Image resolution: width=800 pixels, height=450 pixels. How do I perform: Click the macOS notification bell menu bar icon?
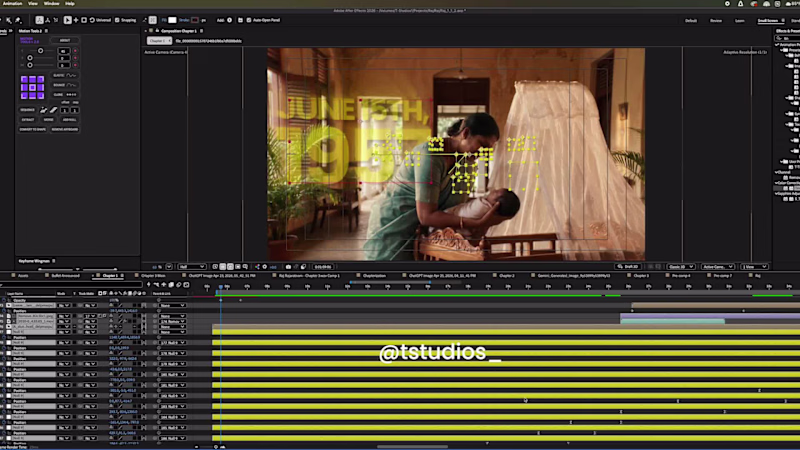click(x=740, y=4)
